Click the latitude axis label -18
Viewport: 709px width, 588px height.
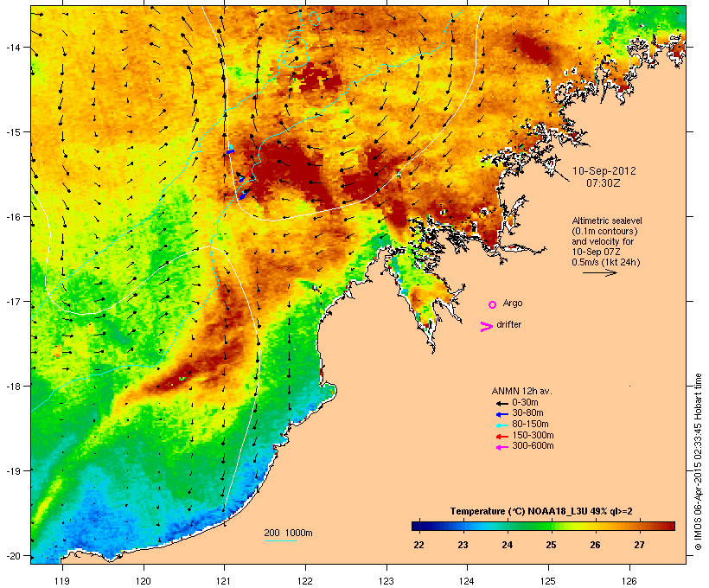pos(13,386)
